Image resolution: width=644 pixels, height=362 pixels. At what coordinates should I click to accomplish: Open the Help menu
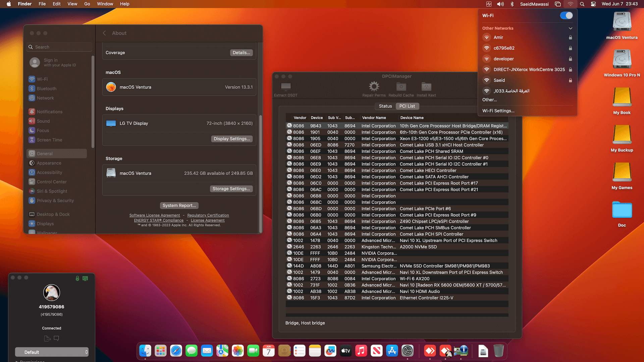click(124, 4)
